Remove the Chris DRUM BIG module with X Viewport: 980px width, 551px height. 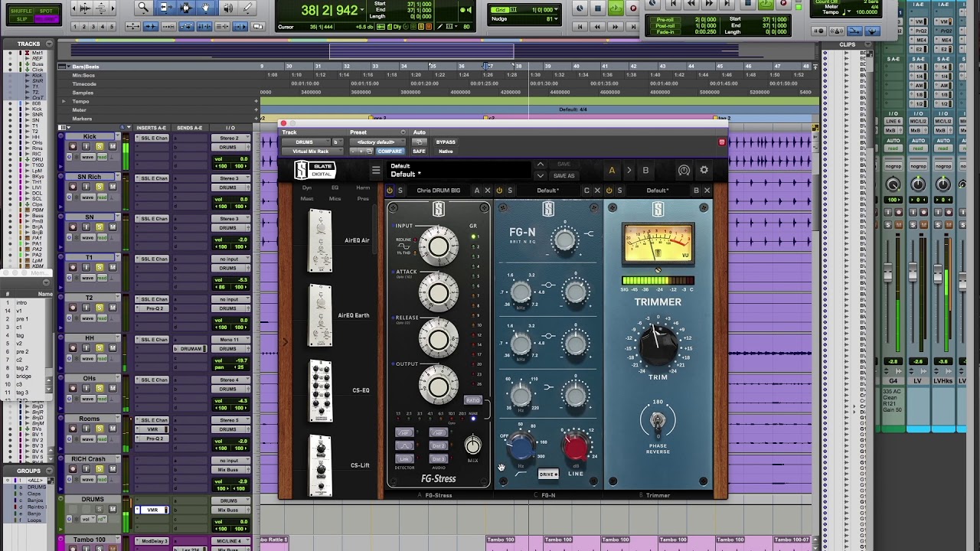[x=487, y=191]
